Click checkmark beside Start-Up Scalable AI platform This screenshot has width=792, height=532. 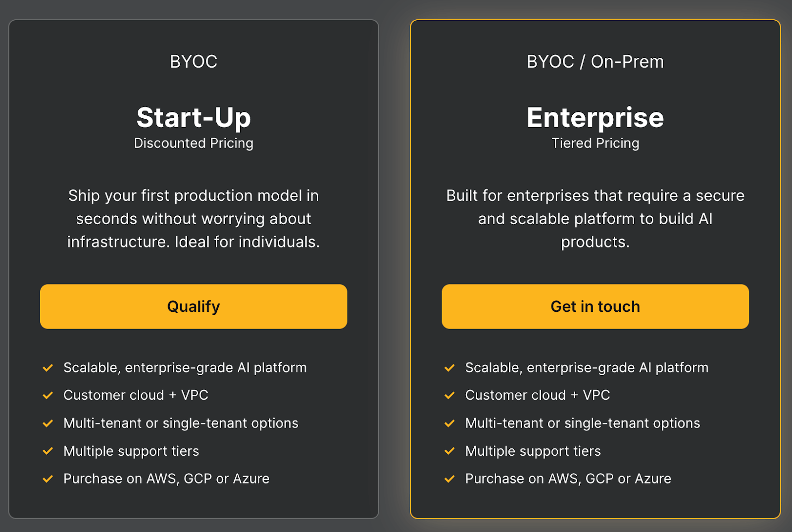[48, 368]
